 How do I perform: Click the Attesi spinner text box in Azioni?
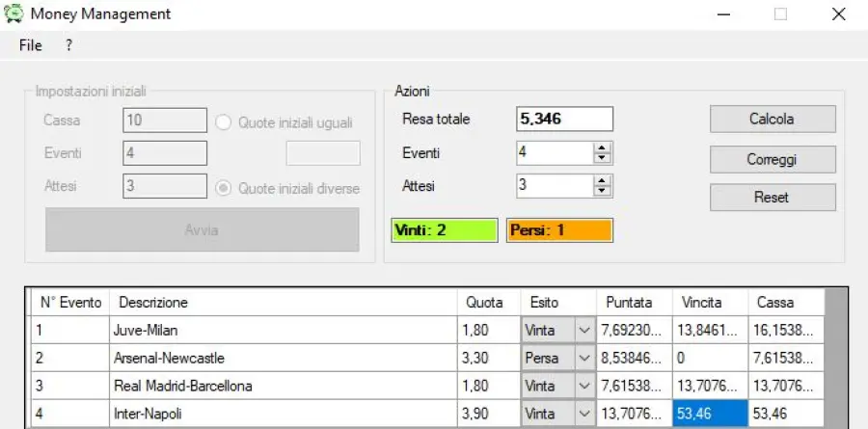tap(555, 186)
